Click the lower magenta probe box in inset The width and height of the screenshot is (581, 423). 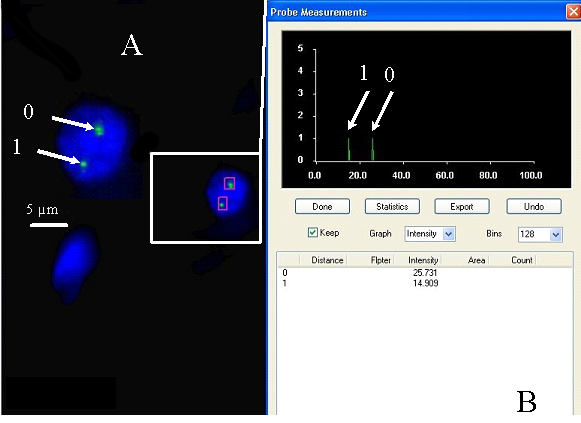pos(222,203)
